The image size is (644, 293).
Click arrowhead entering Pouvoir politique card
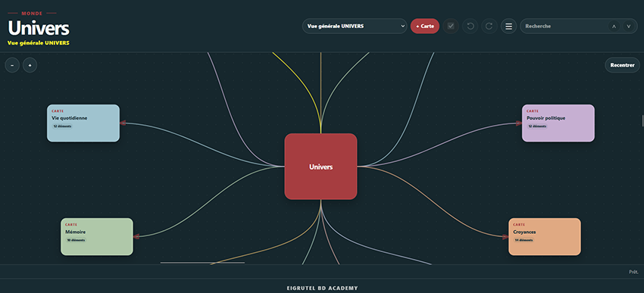pos(519,123)
